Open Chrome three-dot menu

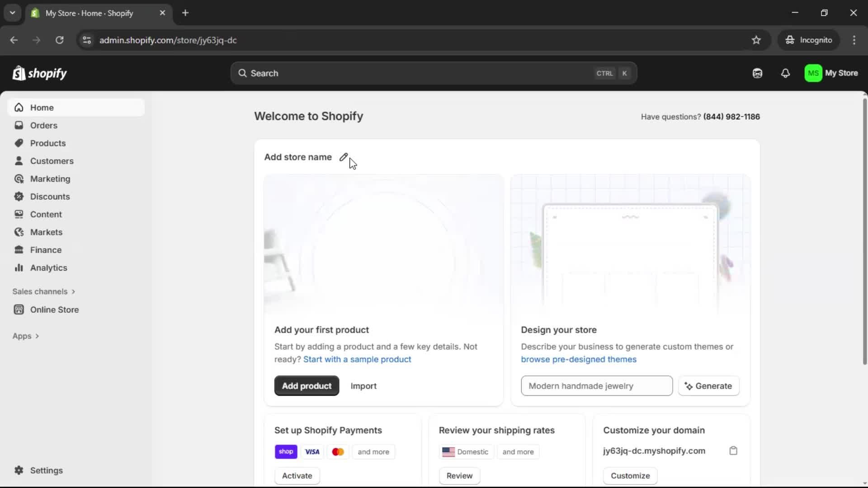(x=854, y=40)
